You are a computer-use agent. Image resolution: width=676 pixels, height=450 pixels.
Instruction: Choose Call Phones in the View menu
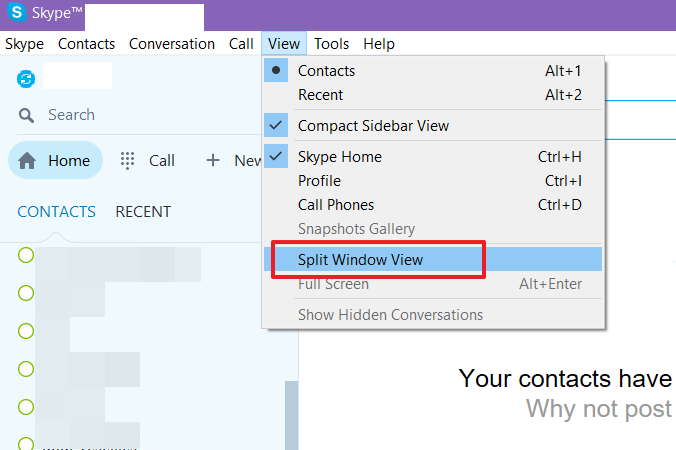(x=433, y=205)
